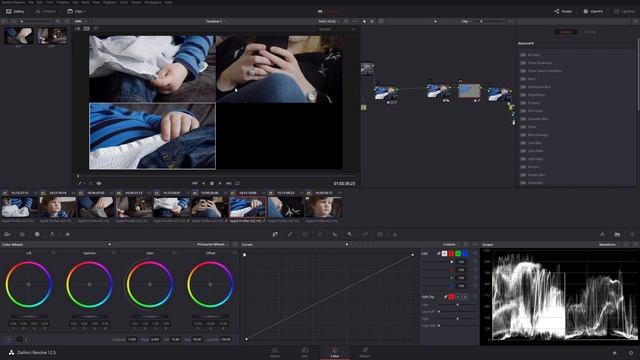Viewport: 640px width, 360px height.
Task: Select red Soft Clip channel
Action: coord(451,297)
